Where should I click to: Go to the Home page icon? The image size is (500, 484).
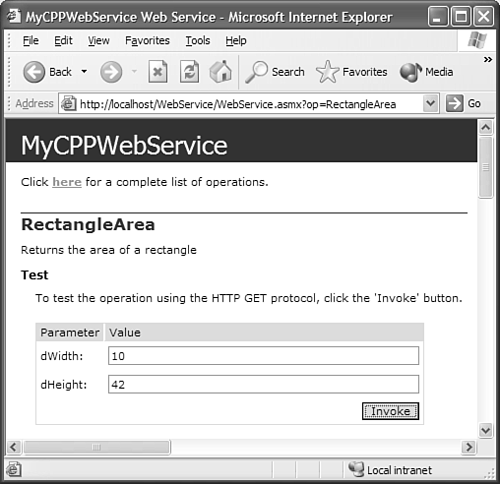click(x=220, y=71)
